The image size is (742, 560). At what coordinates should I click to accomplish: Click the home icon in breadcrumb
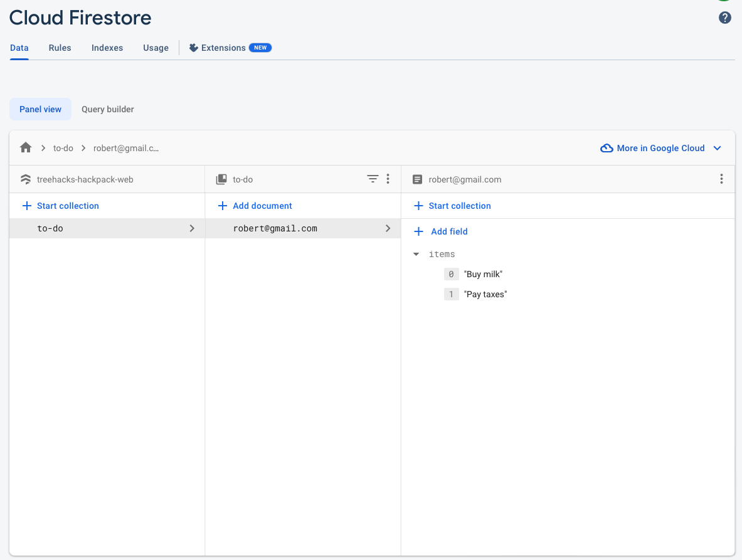point(26,147)
